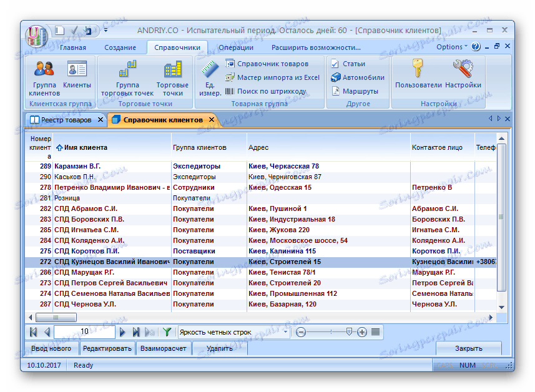This screenshot has height=392, width=535.
Task: Open the Настройки tools icon
Action: (463, 74)
